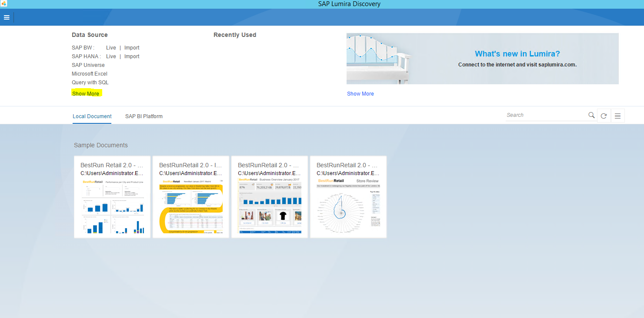Refresh the document list
This screenshot has width=644, height=318.
click(604, 116)
